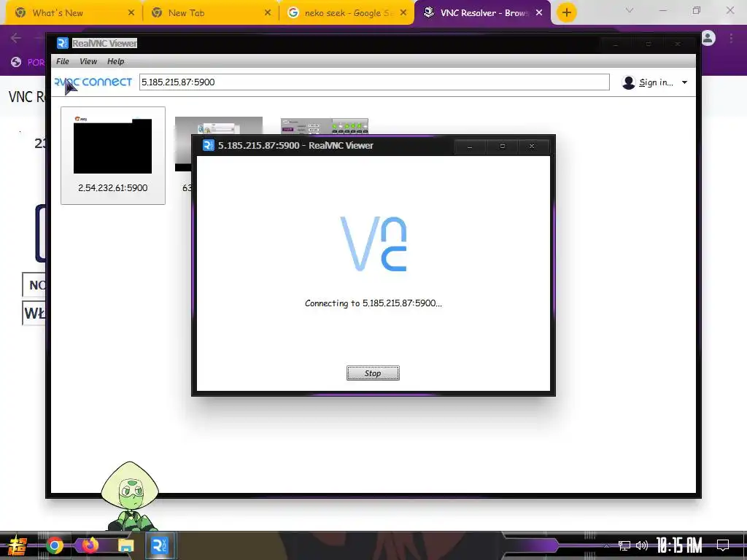Open a new browser tab with plus button
The image size is (747, 560).
566,13
